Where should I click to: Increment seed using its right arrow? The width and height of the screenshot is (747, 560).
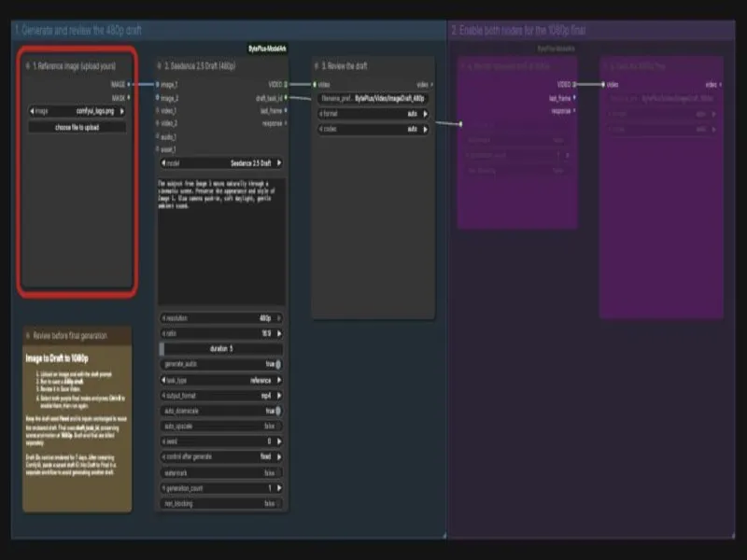(x=279, y=441)
